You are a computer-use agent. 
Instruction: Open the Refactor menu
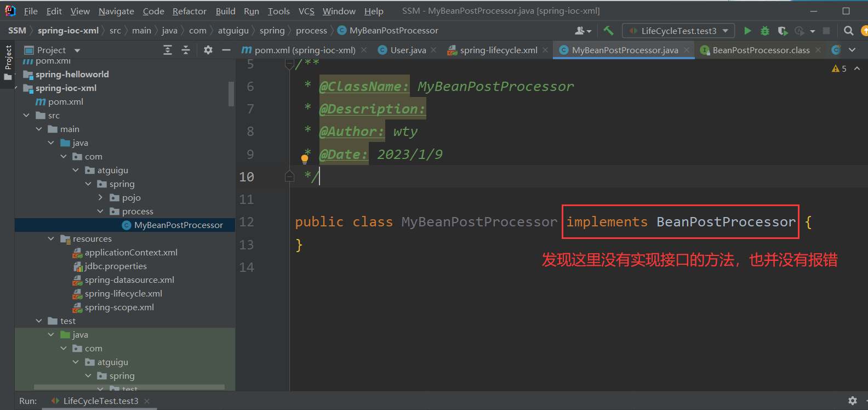point(190,11)
